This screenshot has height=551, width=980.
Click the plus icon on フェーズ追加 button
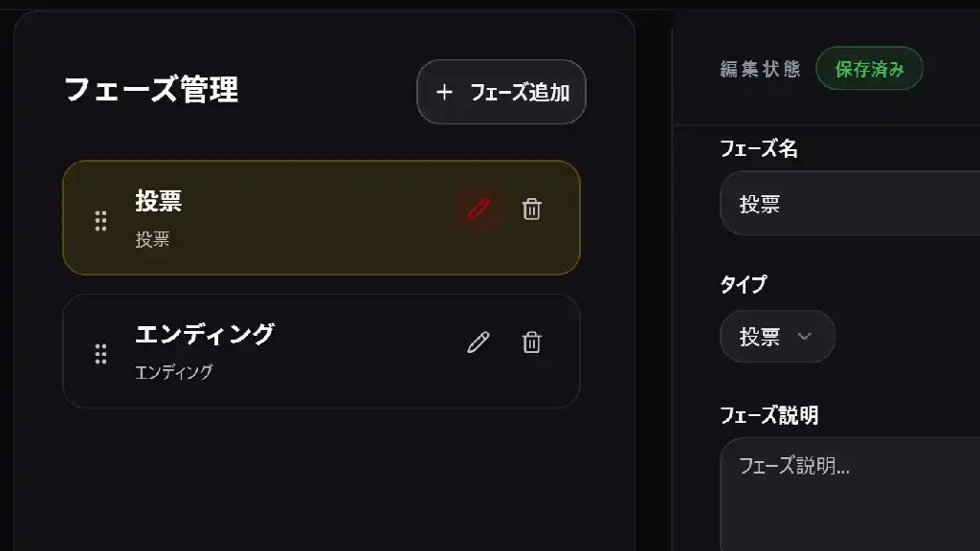(444, 93)
